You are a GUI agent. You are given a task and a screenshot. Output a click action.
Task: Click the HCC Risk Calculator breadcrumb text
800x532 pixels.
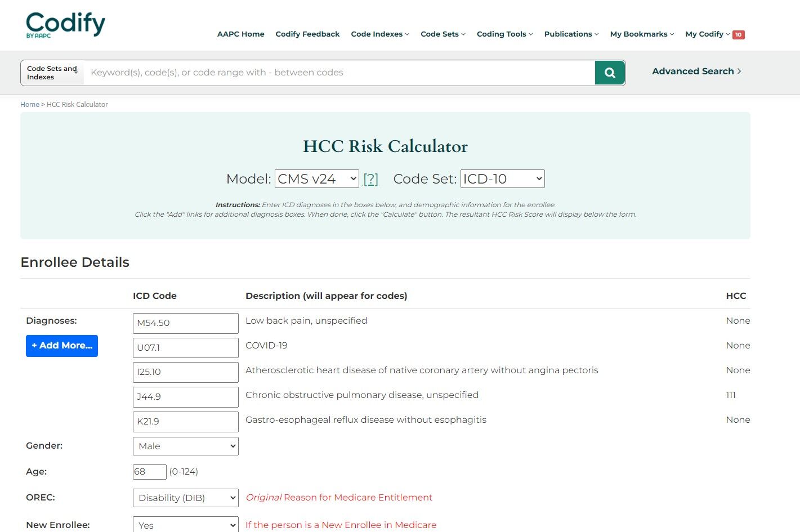pyautogui.click(x=77, y=104)
